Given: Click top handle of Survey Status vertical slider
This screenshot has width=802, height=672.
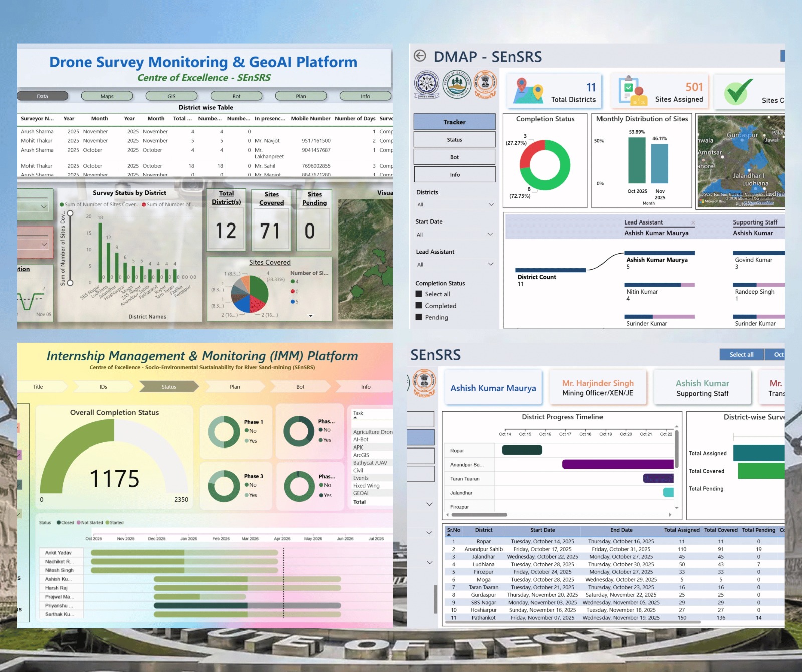Looking at the screenshot, I should [x=70, y=213].
